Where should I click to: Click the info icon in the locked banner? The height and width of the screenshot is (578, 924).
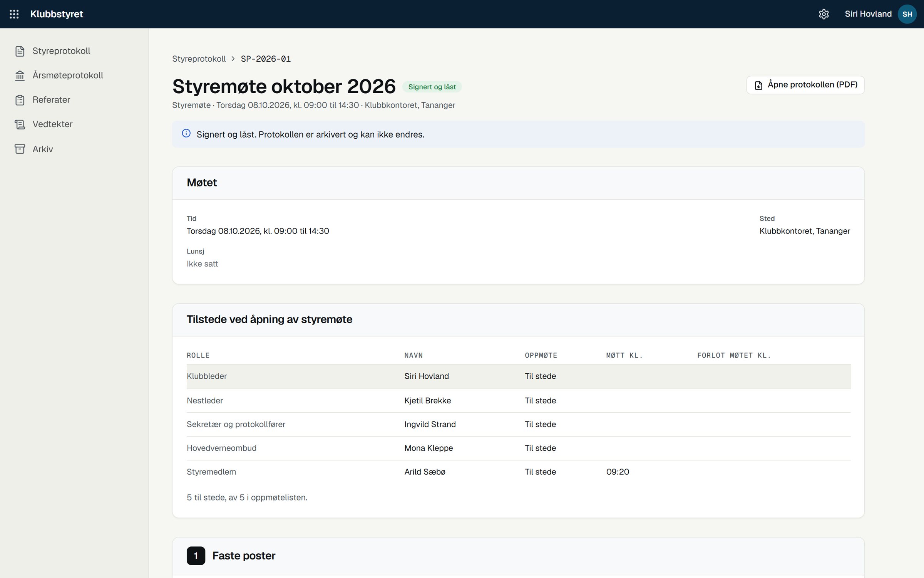point(186,134)
